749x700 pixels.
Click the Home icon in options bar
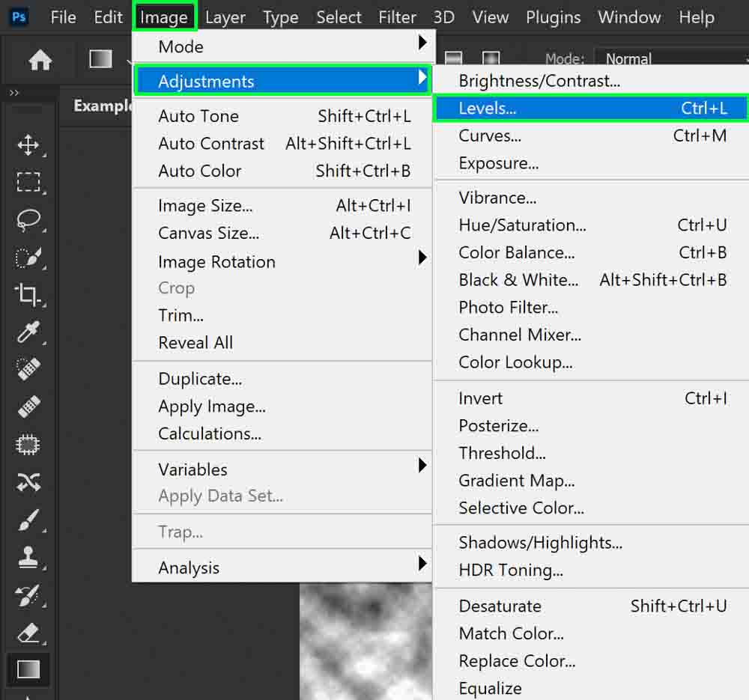click(x=40, y=60)
